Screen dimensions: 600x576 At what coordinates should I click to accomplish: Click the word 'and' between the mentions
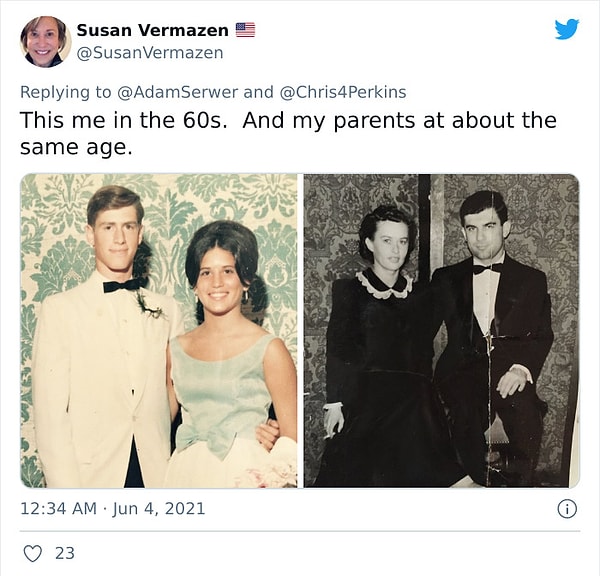point(258,92)
